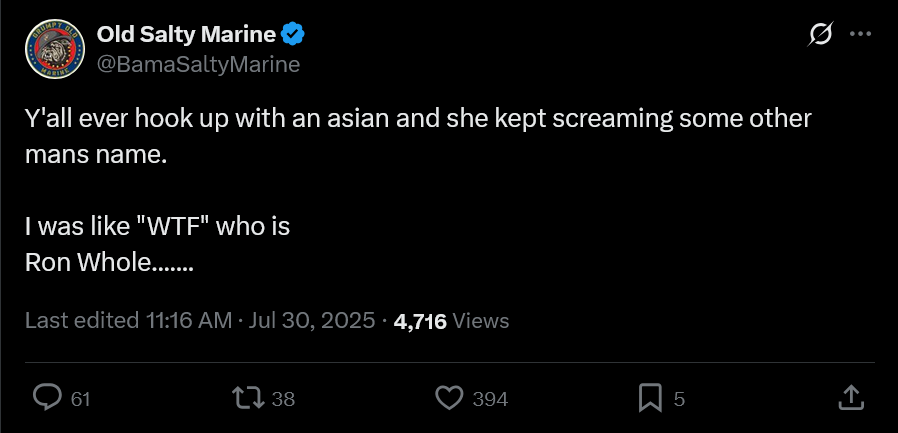Repost this tweet via the retweet arrows icon
Screen dimensions: 898x433
coord(247,397)
